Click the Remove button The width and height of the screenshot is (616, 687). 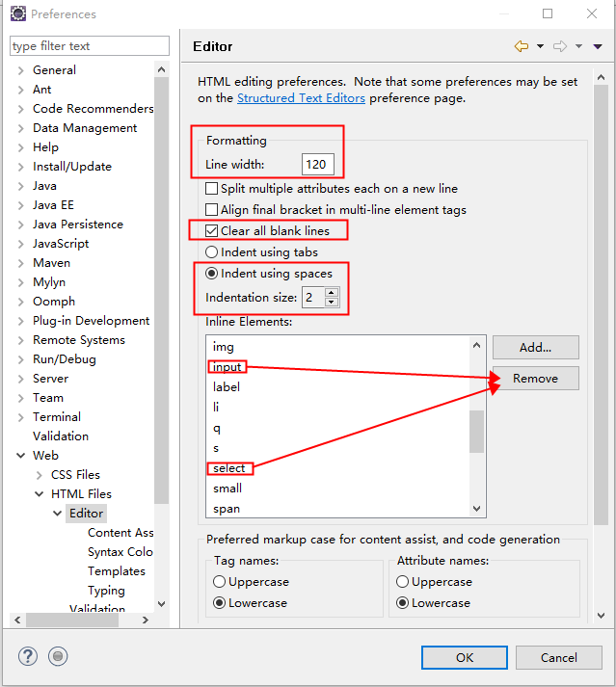pos(535,379)
